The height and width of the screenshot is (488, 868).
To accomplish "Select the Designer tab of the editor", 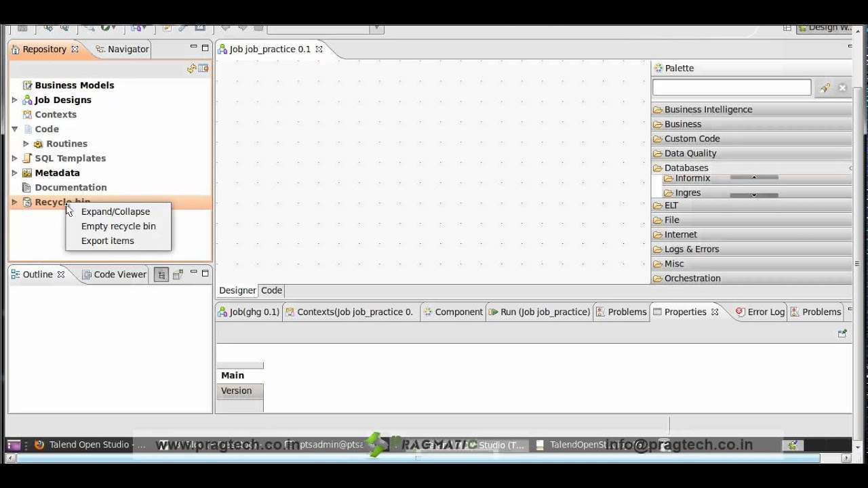I will click(x=237, y=291).
